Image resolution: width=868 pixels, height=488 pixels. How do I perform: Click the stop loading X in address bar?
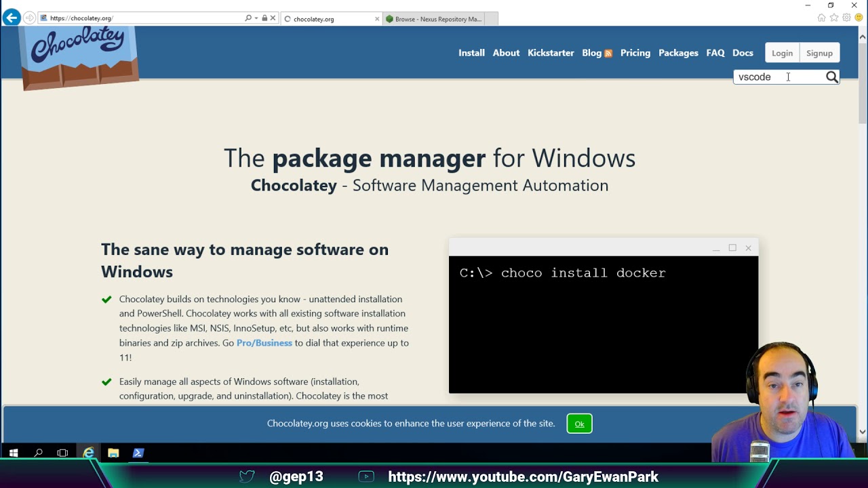273,18
